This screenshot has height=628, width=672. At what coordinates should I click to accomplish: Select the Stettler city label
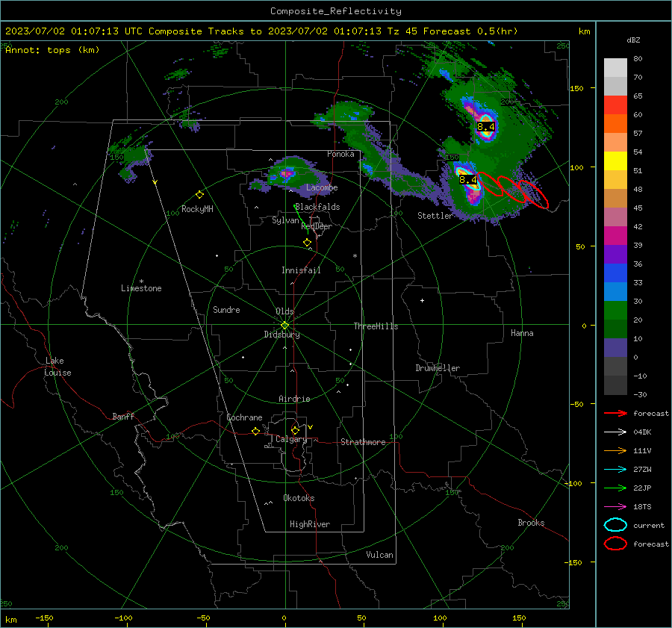pos(435,216)
